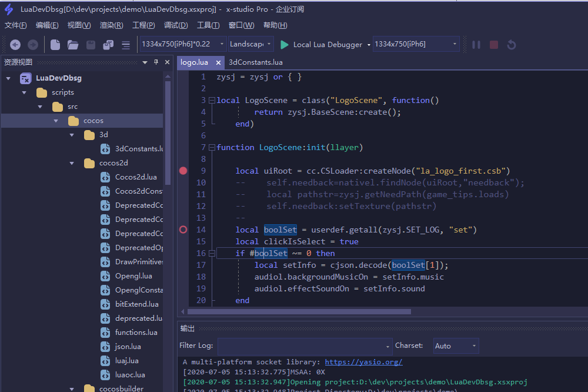Collapse the code fold at line 16
This screenshot has width=588, height=392.
pos(212,253)
